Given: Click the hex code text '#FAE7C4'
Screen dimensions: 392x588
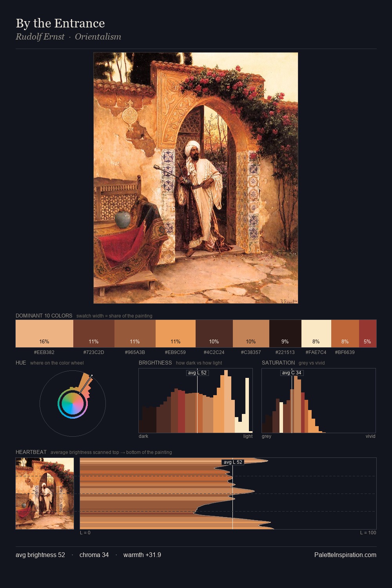Looking at the screenshot, I should pos(316,352).
